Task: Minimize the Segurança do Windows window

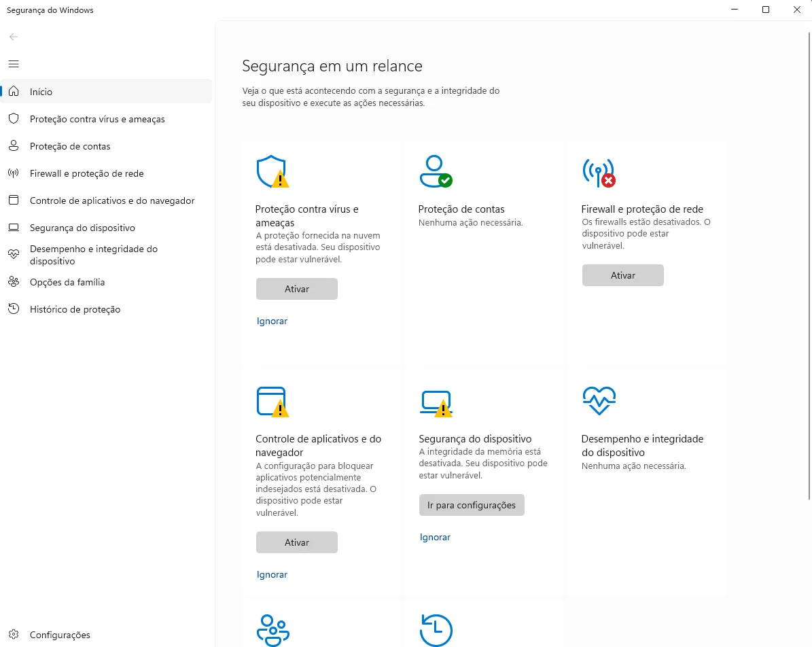Action: (x=735, y=10)
